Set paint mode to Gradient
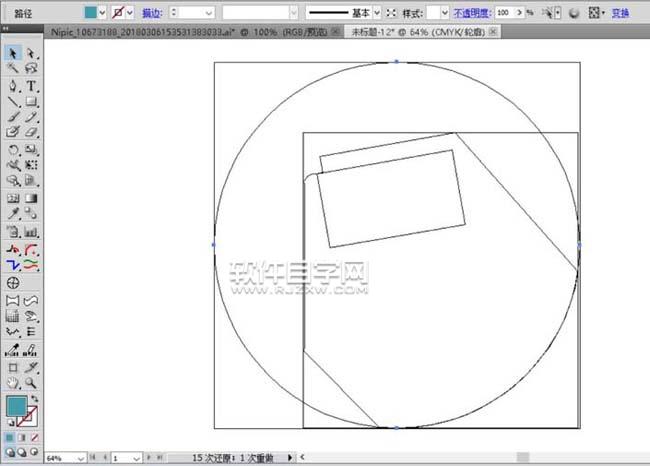 coord(22,437)
